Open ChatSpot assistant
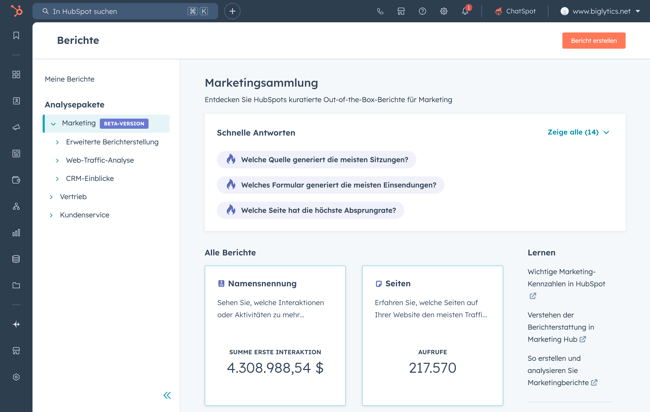Viewport: 650px width, 412px height. 515,12
